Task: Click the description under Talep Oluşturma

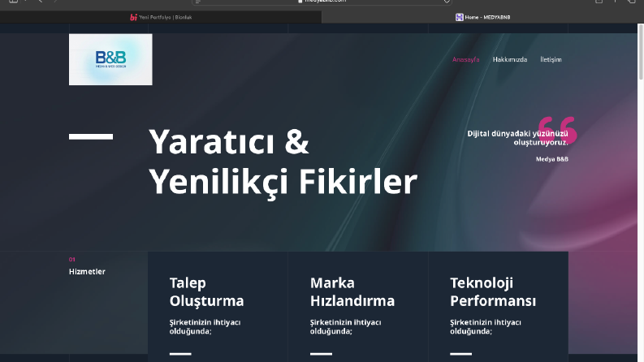Action: (205, 327)
